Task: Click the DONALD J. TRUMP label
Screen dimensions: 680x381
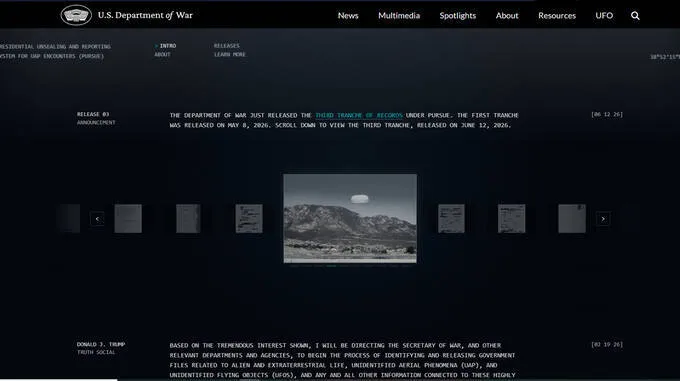Action: click(x=101, y=344)
